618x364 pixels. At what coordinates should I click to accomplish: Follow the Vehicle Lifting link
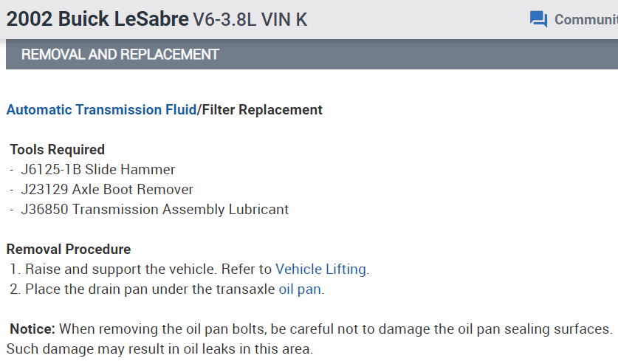[x=320, y=269]
